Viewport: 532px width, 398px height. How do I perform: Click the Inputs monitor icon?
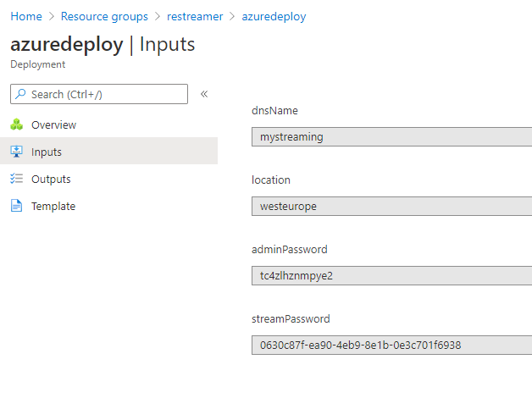pyautogui.click(x=16, y=152)
